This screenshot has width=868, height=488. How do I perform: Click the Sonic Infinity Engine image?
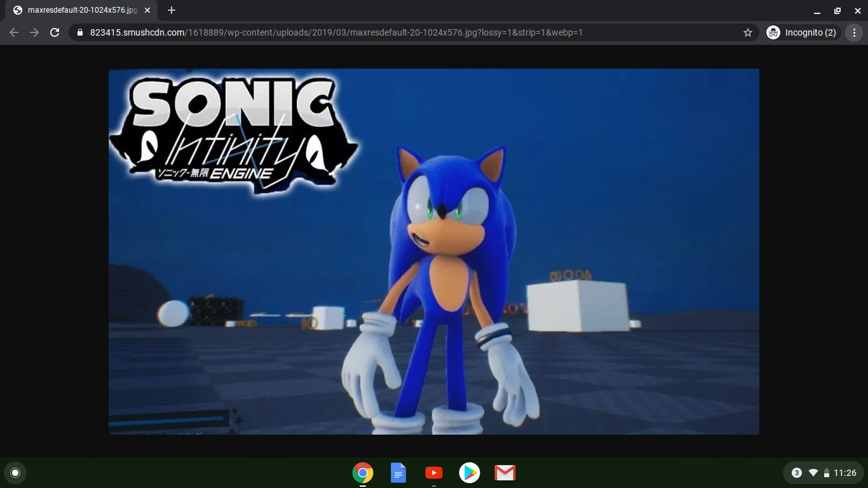click(434, 252)
